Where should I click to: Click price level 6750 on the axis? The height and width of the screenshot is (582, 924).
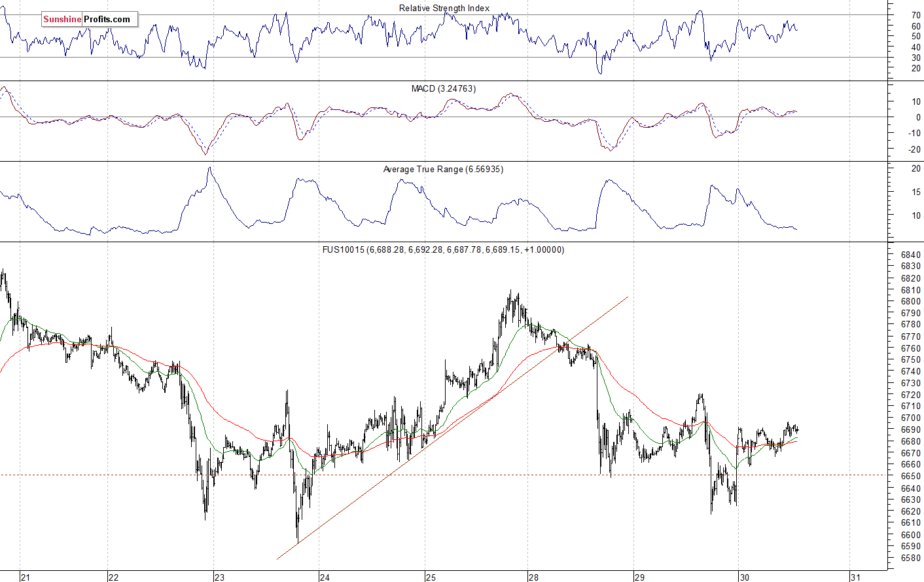point(910,360)
